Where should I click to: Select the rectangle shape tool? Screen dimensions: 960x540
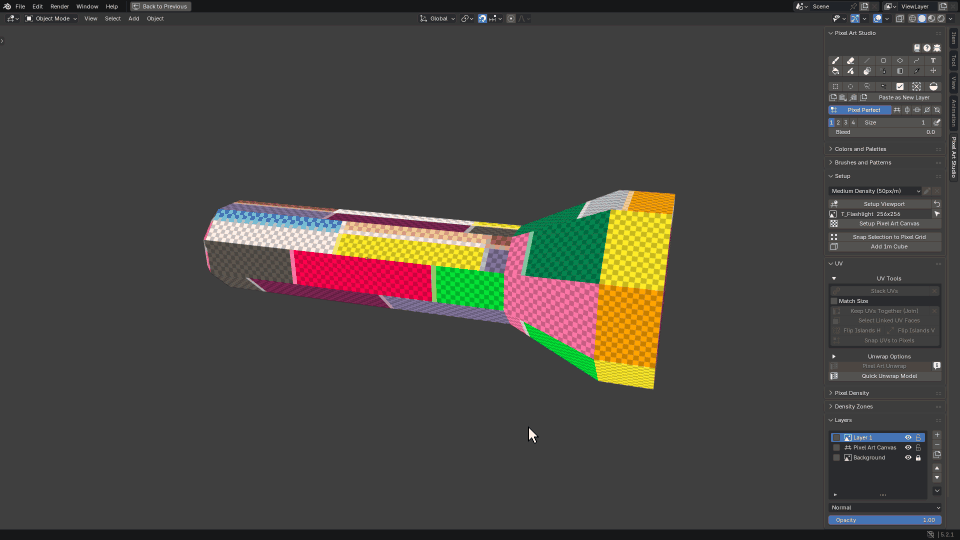point(883,61)
